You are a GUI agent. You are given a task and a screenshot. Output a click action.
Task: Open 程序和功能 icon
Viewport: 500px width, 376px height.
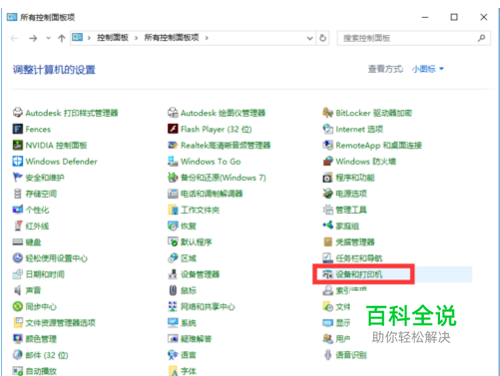coord(328,177)
